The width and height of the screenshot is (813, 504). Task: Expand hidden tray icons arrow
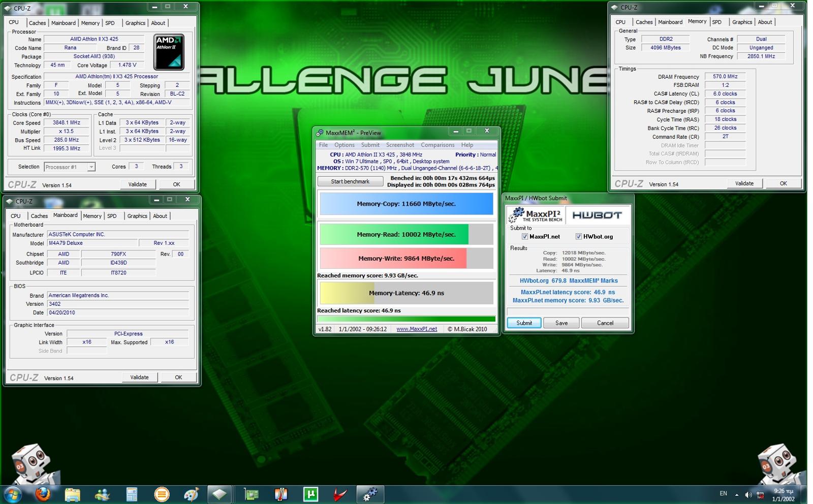[x=737, y=495]
